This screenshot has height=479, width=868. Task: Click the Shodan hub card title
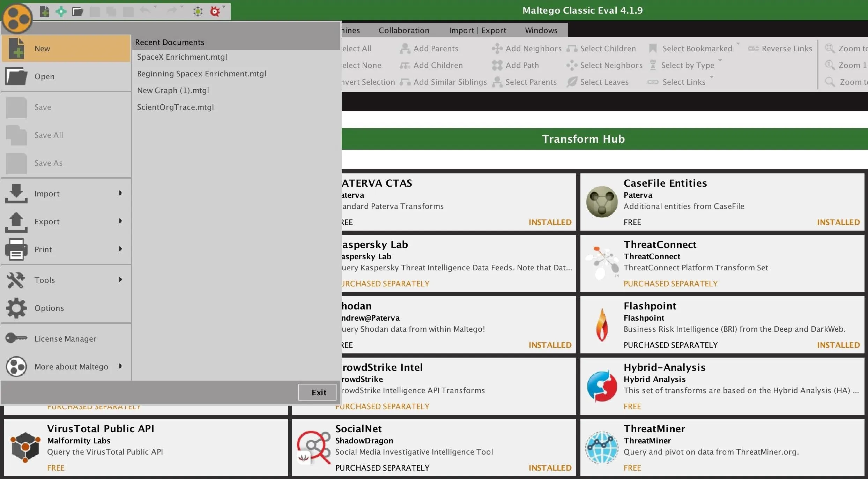tap(356, 306)
